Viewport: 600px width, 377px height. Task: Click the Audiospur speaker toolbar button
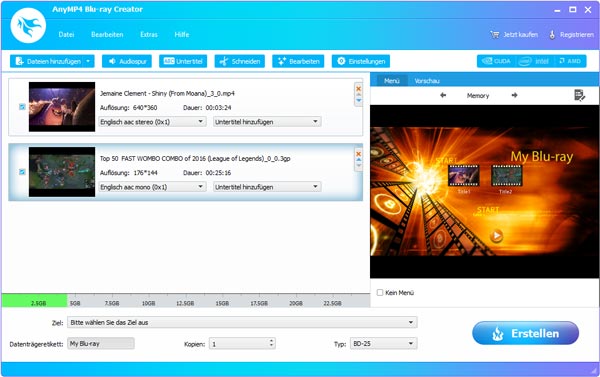pos(127,61)
